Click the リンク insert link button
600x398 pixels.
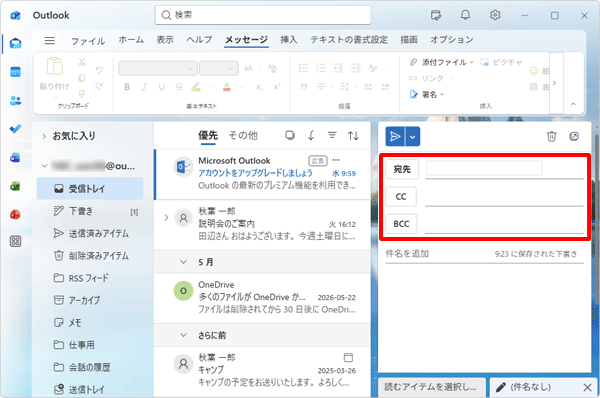(x=427, y=78)
